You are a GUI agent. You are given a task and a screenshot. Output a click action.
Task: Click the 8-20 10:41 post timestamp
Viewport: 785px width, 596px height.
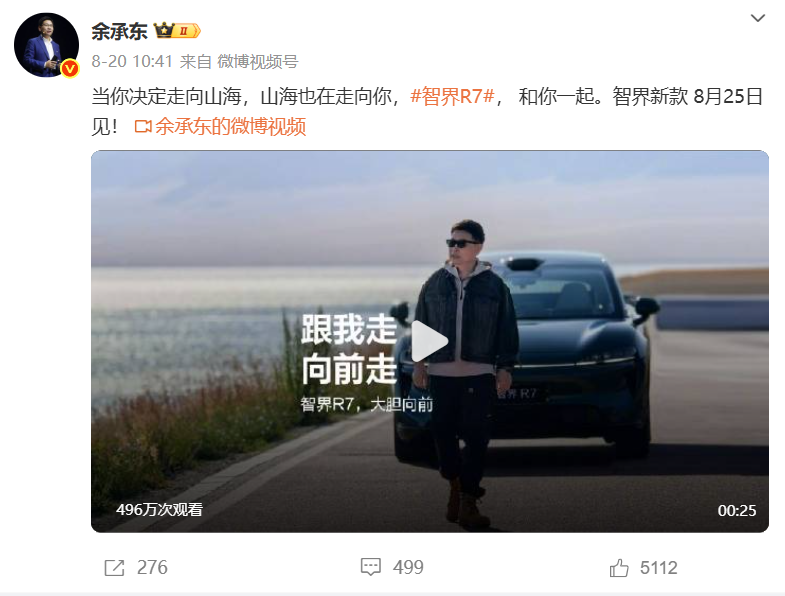click(132, 62)
